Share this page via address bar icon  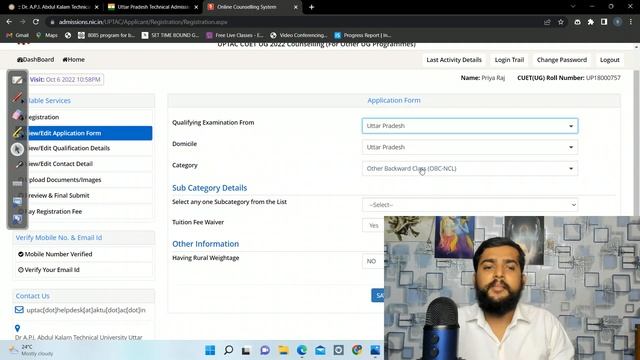(x=547, y=22)
